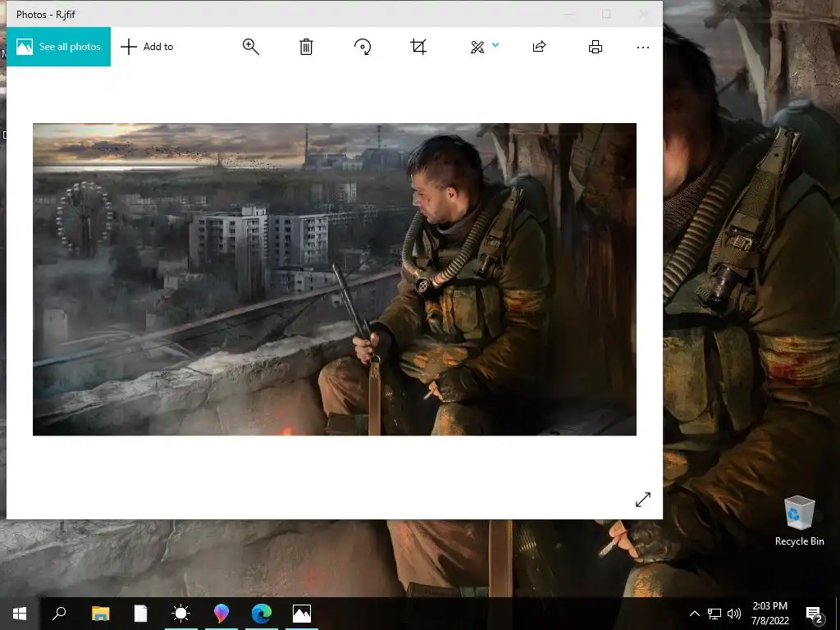The width and height of the screenshot is (840, 630).
Task: Share the photo with the share icon
Action: pyautogui.click(x=540, y=47)
